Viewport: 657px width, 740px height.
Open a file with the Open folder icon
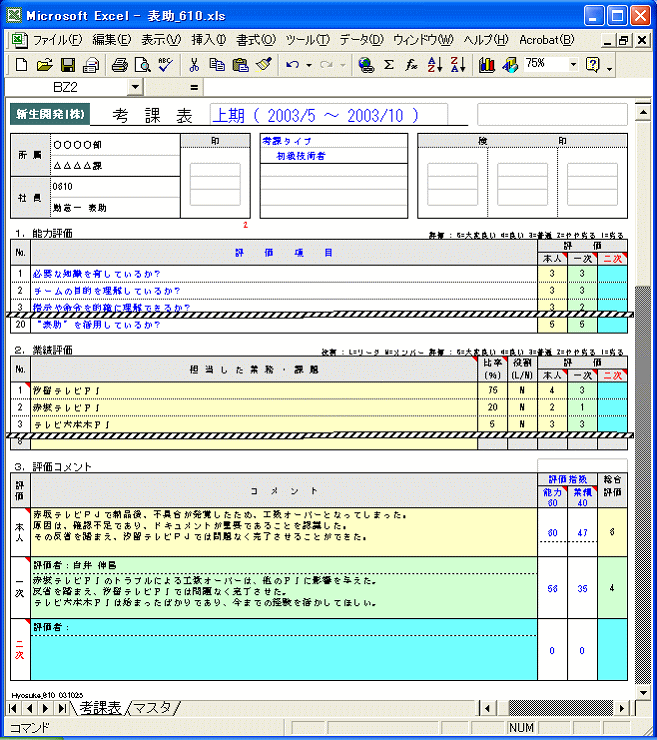pos(44,65)
